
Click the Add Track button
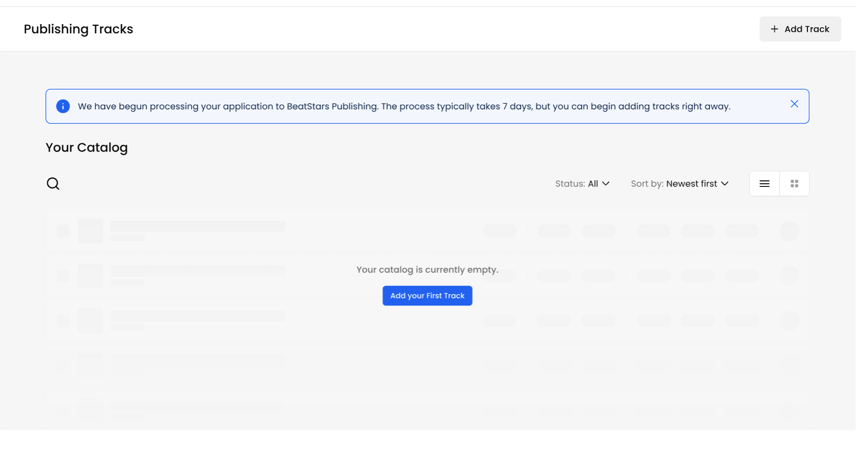coord(800,29)
